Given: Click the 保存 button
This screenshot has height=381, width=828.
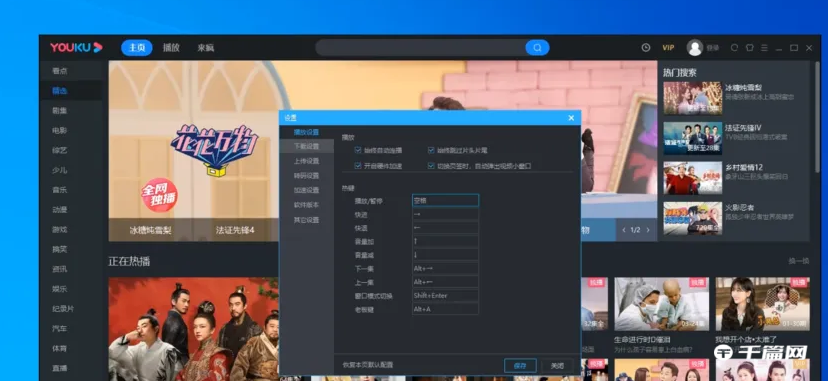Looking at the screenshot, I should point(520,366).
